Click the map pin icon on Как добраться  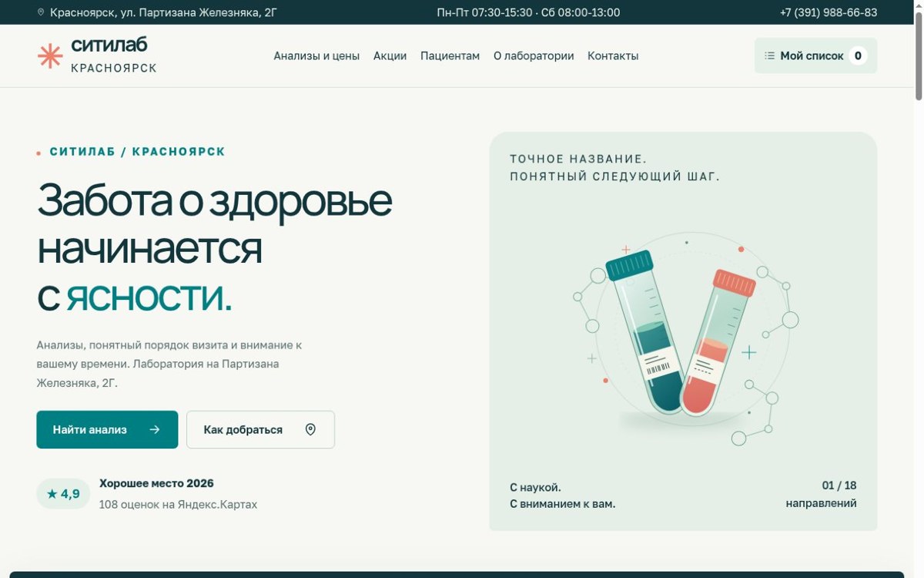(310, 429)
